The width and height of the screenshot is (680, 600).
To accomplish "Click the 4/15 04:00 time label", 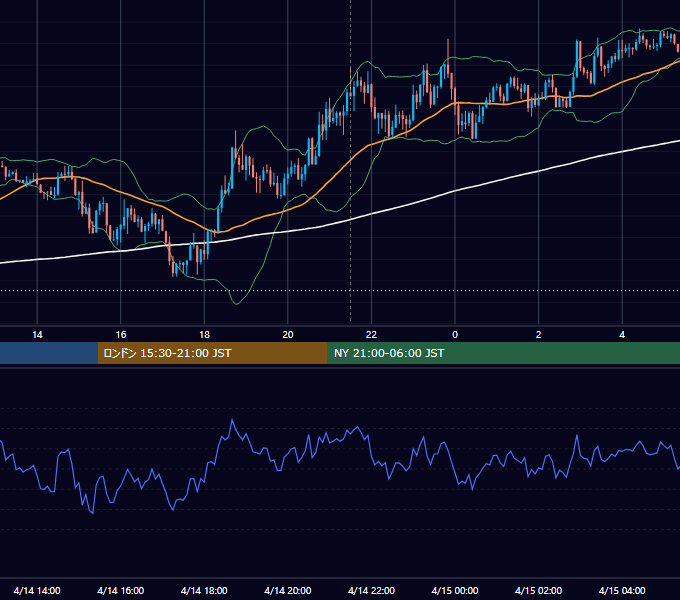I will [x=622, y=590].
